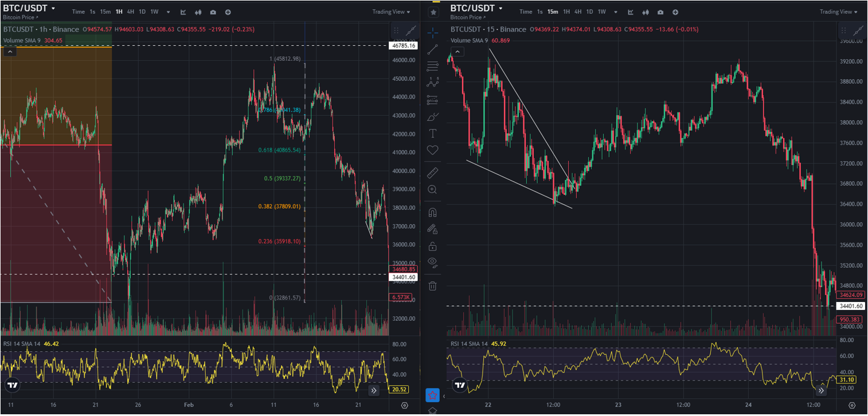Jump to latest bar in left chart
Viewport: 868px width, 416px height.
[374, 390]
